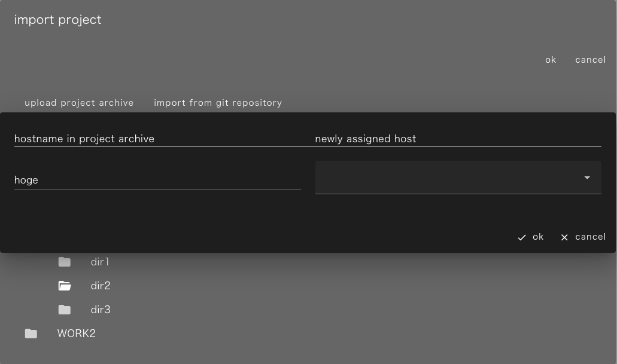Switch to upload project archive tab

pyautogui.click(x=79, y=103)
